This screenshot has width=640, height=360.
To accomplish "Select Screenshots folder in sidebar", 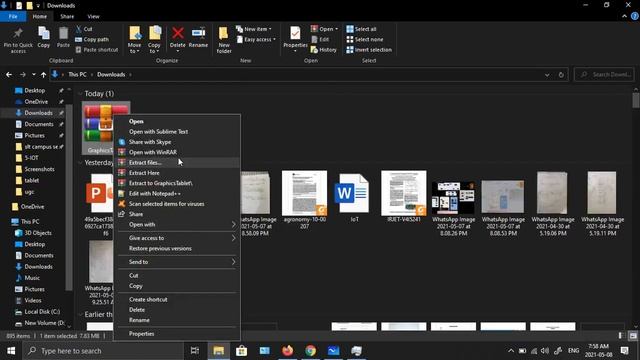I will (x=39, y=169).
